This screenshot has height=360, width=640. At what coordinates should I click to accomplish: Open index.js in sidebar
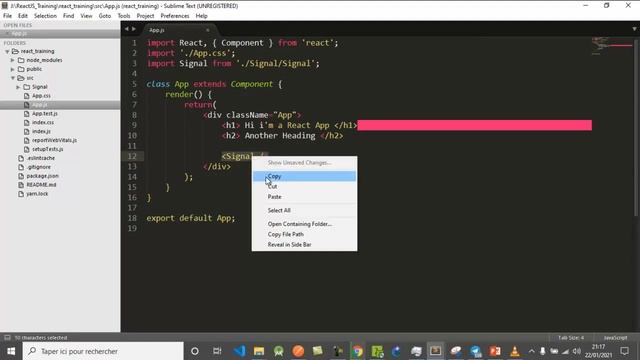(x=41, y=131)
